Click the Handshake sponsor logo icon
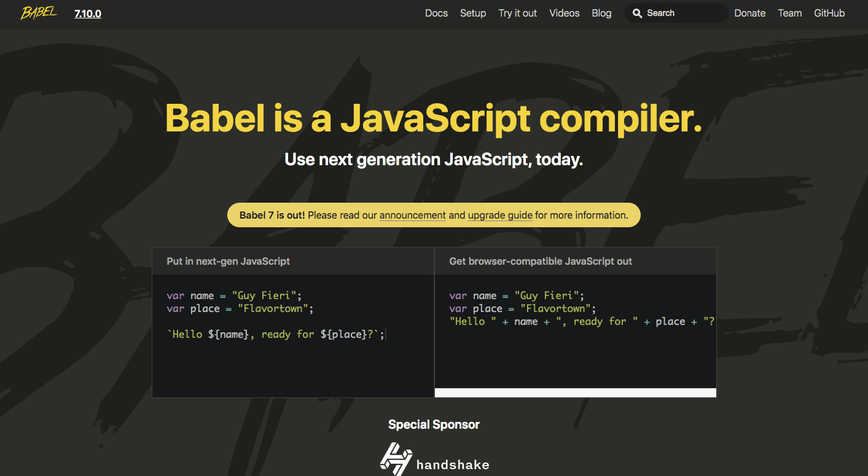Image resolution: width=868 pixels, height=476 pixels. (x=396, y=459)
